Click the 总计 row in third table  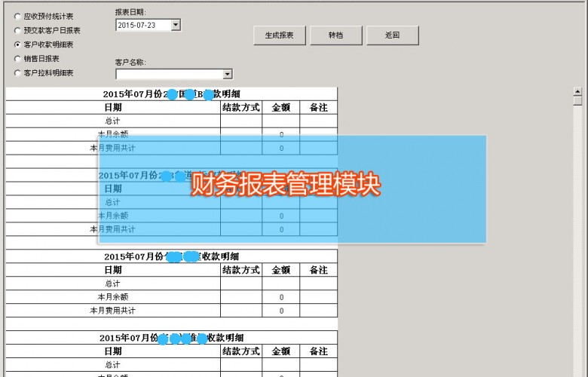(x=171, y=284)
